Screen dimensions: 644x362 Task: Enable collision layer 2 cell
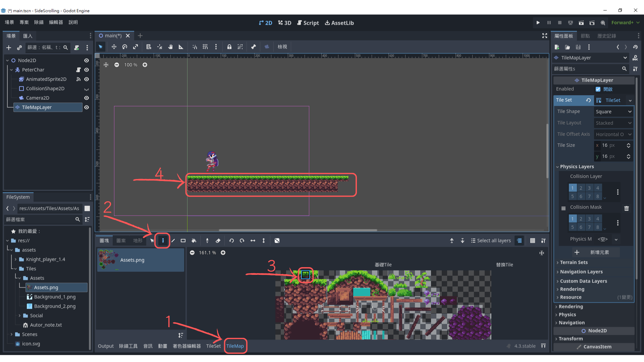(581, 188)
